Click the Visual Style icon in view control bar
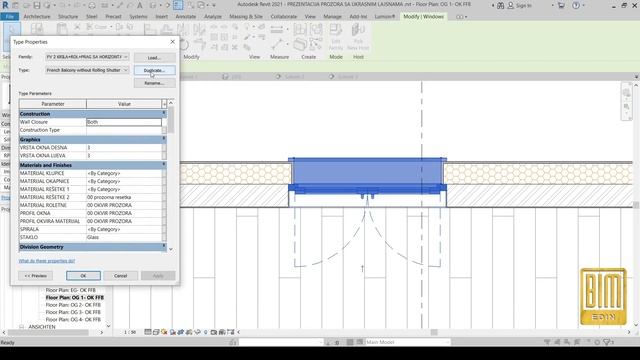The height and width of the screenshot is (360, 640). coord(156,332)
